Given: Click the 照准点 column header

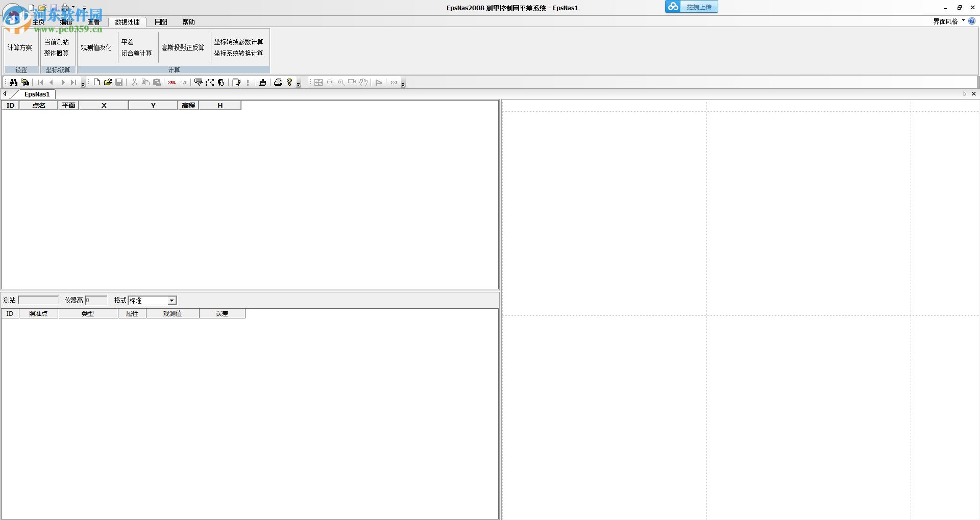Looking at the screenshot, I should 38,314.
